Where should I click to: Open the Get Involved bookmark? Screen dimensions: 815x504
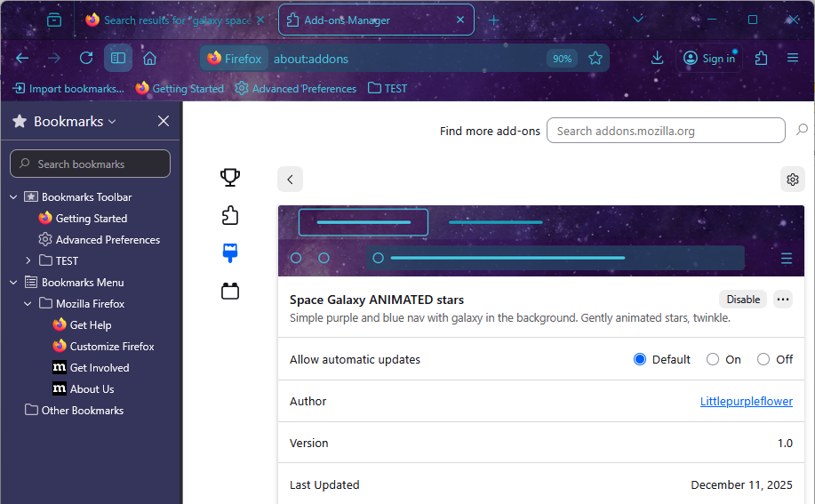click(91, 367)
